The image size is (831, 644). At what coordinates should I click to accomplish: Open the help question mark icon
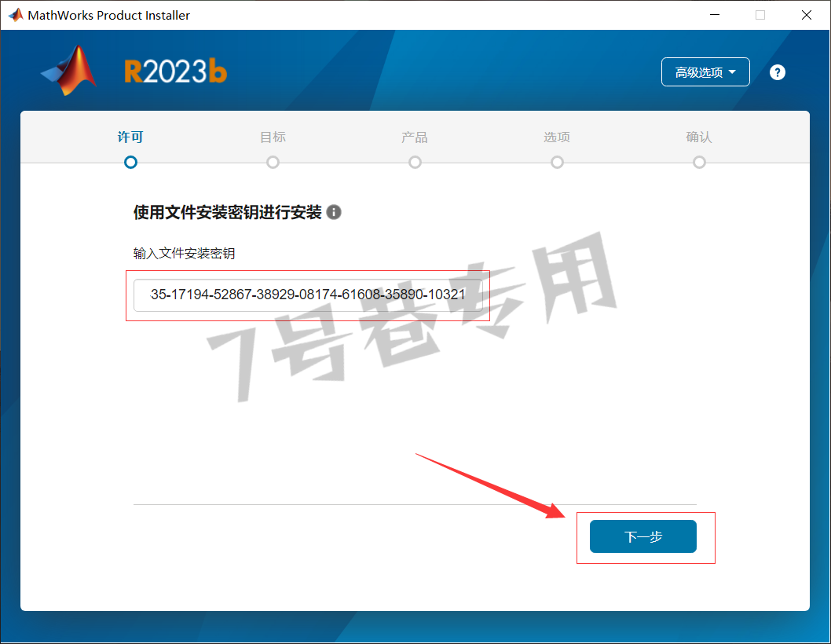pos(777,72)
